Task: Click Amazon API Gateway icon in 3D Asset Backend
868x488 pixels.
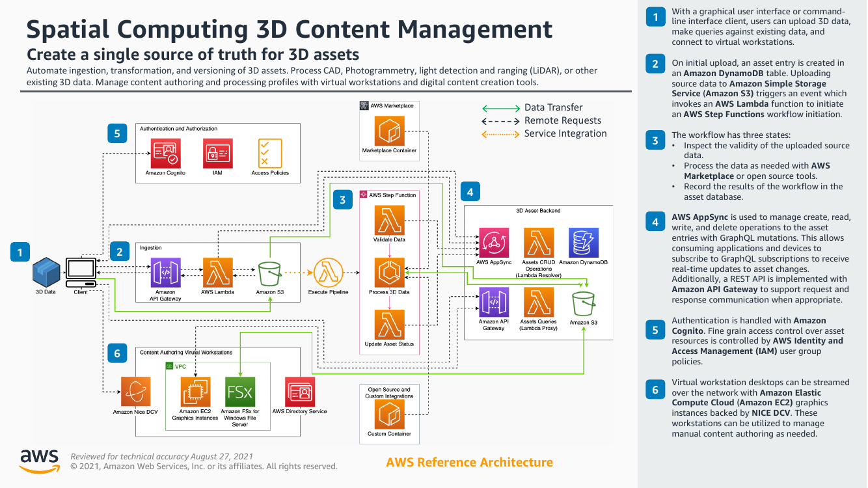Action: 494,303
